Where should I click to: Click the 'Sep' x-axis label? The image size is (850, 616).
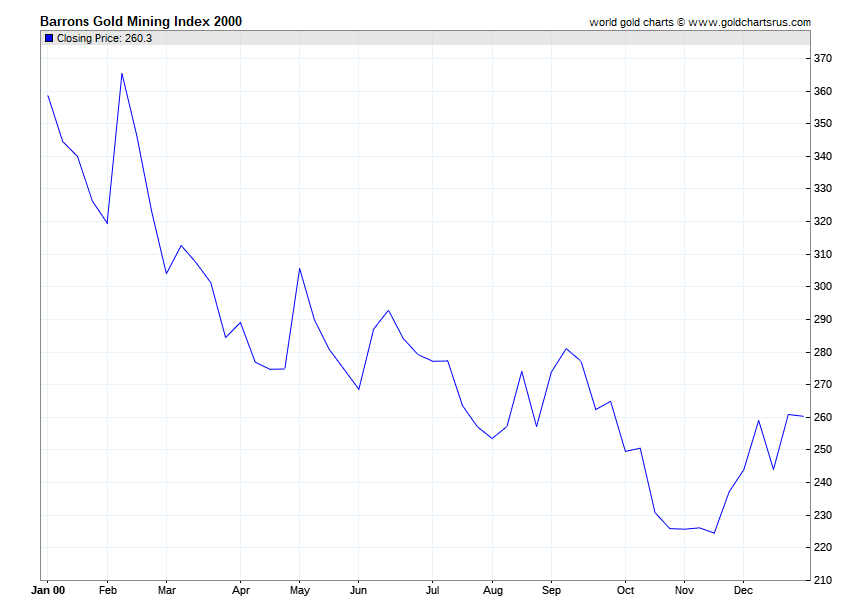coord(551,591)
